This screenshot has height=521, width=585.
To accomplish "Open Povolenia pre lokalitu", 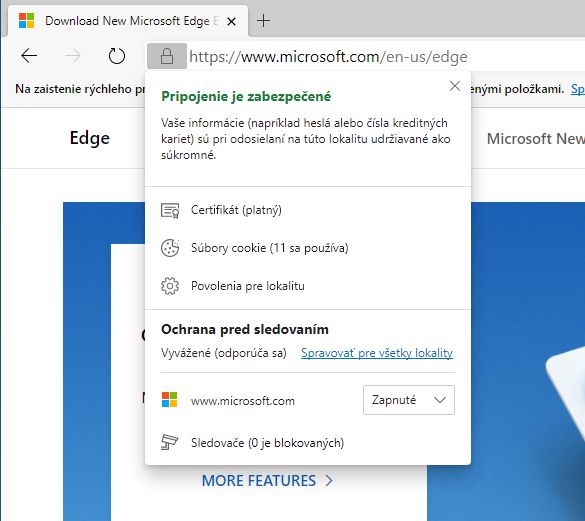I will tap(248, 286).
